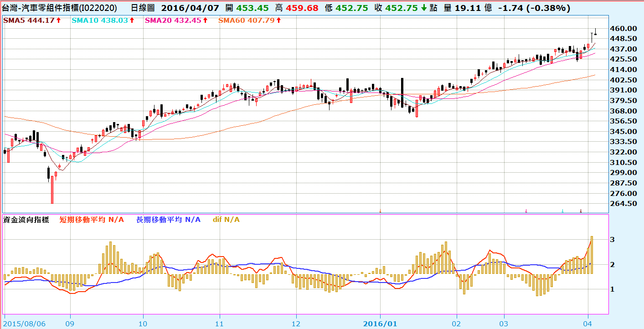
Task: Click the up arrow after SMA60 407.79
Action: click(x=278, y=21)
